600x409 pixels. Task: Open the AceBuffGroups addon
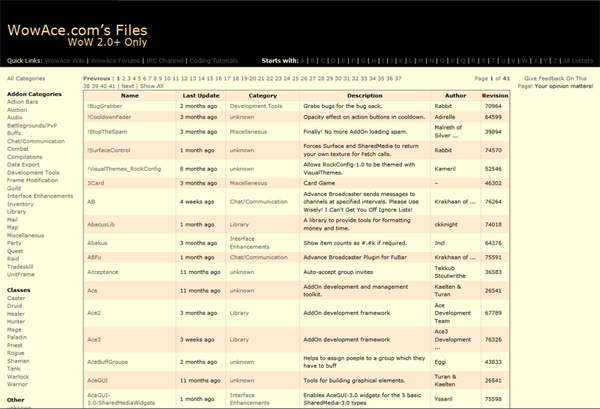pos(108,362)
